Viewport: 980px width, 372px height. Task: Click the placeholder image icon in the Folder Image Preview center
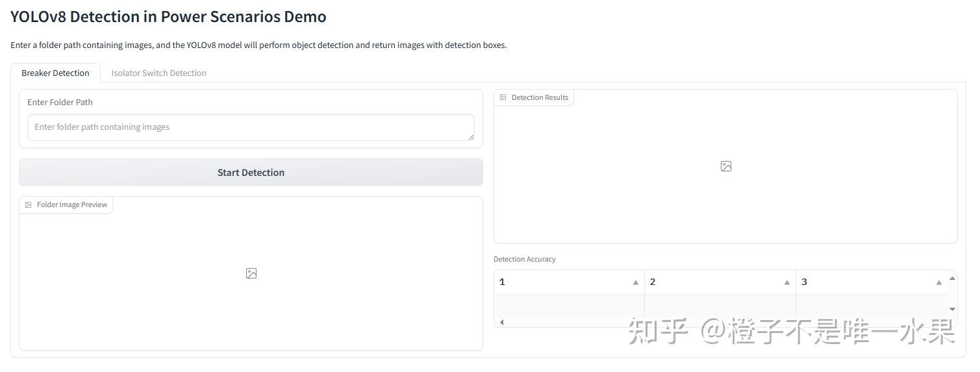coord(251,273)
